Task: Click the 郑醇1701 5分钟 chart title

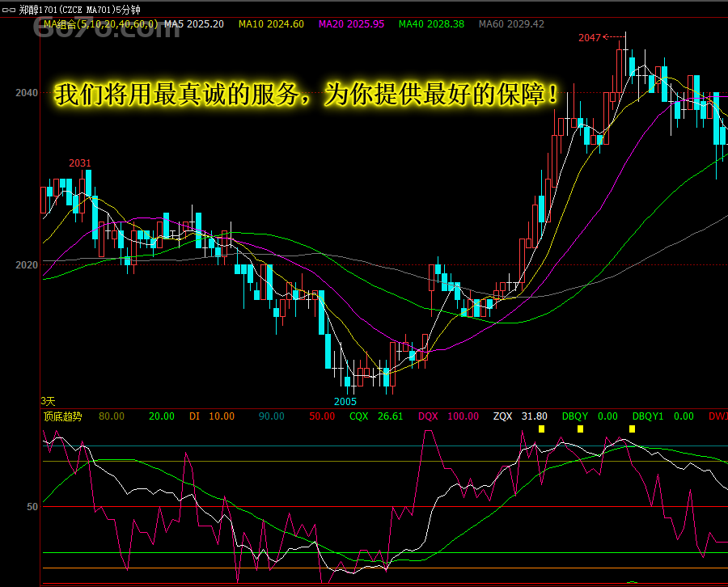Action: (x=79, y=10)
